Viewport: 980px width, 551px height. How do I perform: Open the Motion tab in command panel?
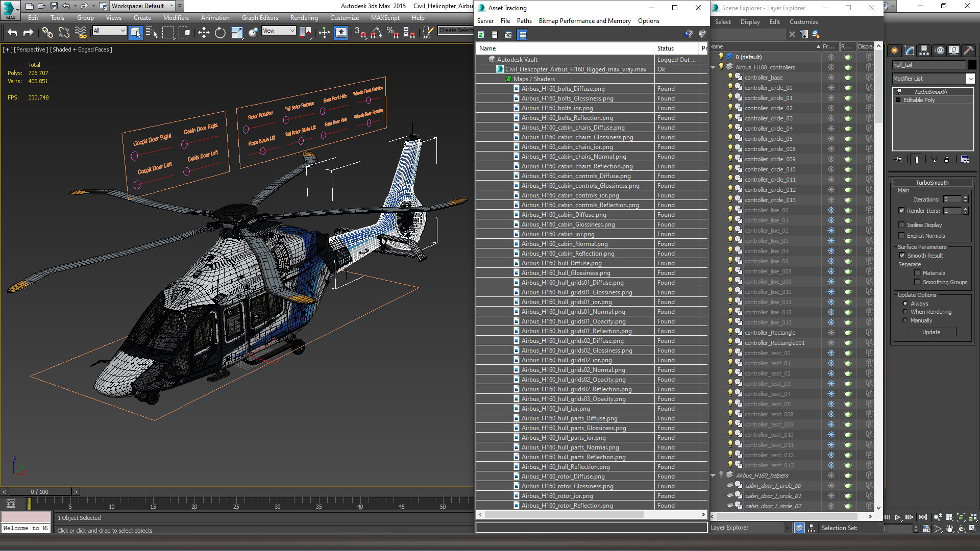coord(940,50)
